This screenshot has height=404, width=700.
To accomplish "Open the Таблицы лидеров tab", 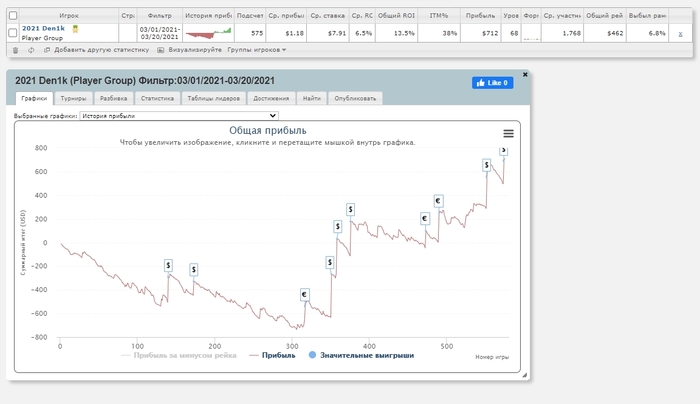I will pos(213,98).
